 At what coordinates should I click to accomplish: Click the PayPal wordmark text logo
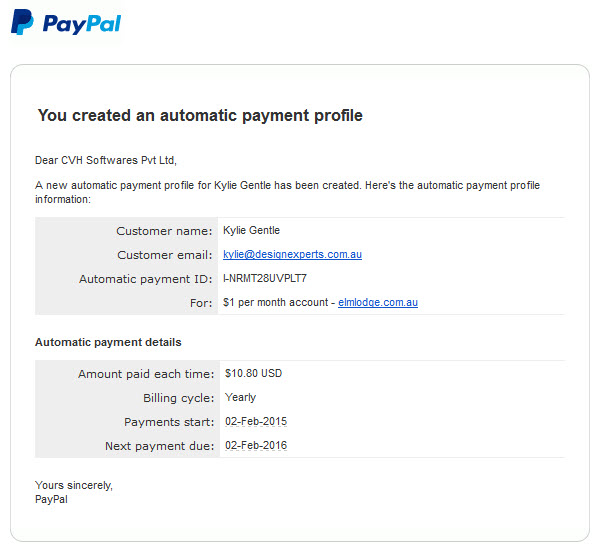point(82,24)
